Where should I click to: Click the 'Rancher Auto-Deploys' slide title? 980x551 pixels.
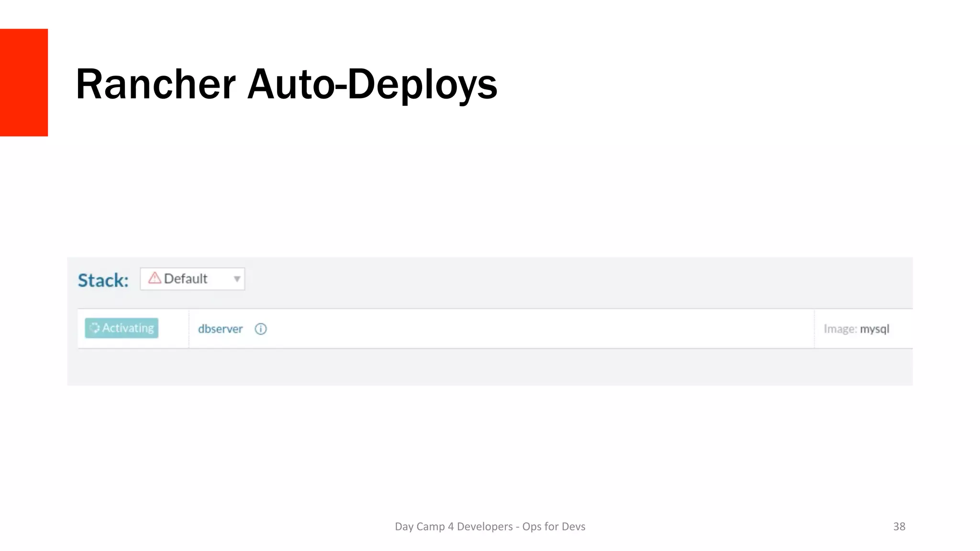[287, 85]
